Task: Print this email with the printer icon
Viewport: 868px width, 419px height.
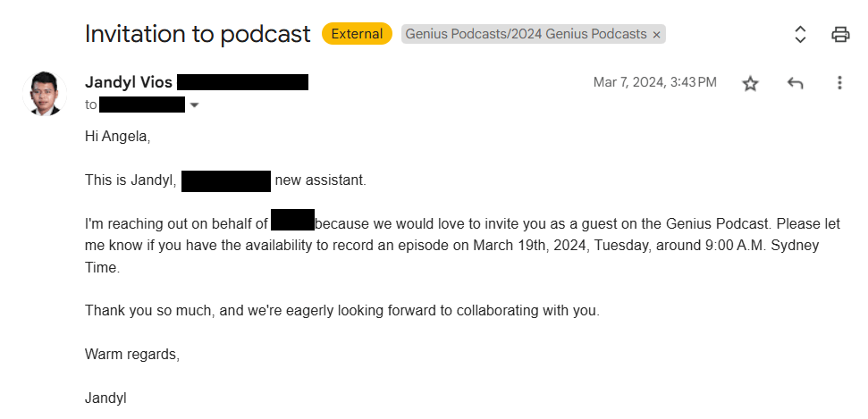Action: pyautogui.click(x=840, y=35)
